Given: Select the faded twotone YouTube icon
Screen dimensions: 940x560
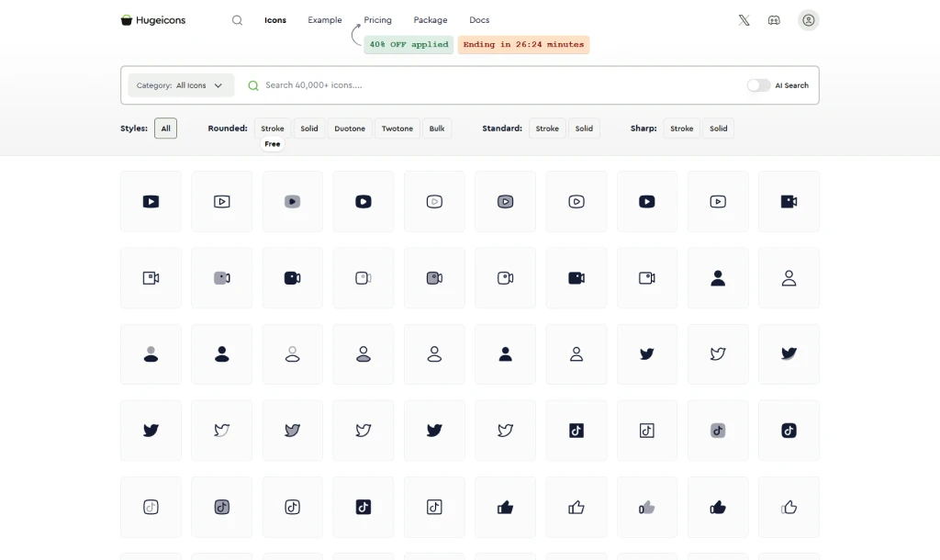Looking at the screenshot, I should click(434, 201).
